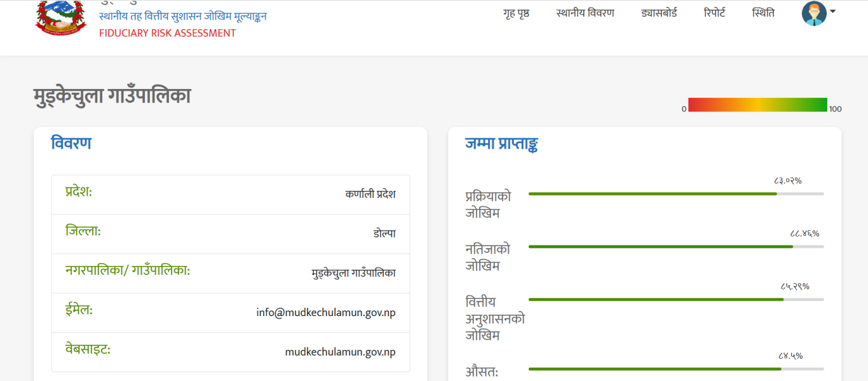Expand the user account dropdown arrow
868x381 pixels.
(832, 11)
